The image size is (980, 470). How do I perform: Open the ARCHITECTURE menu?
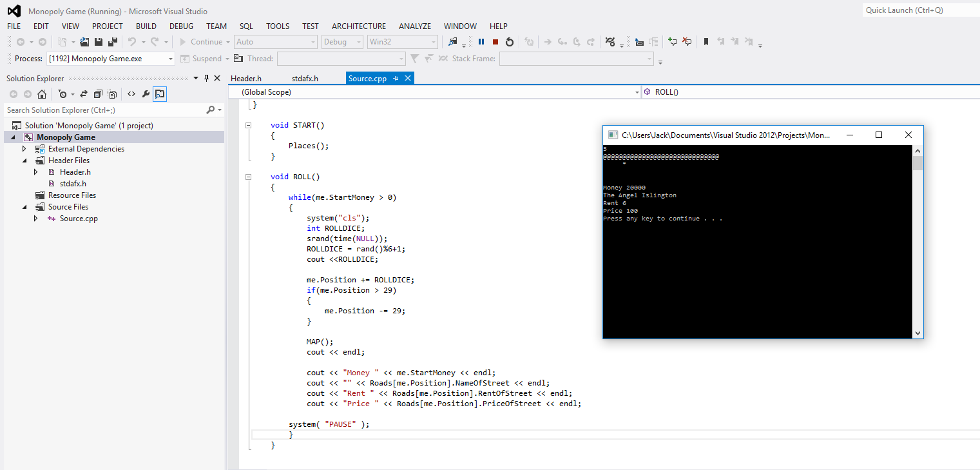[359, 26]
